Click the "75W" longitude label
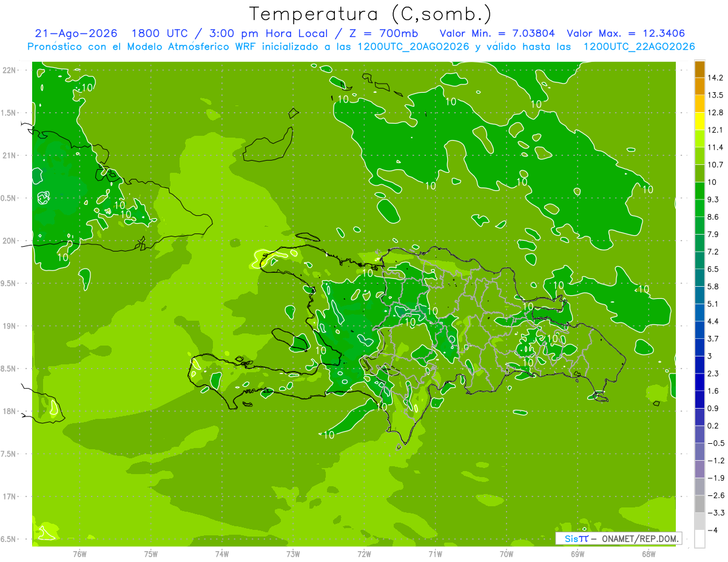This screenshot has width=728, height=562. (x=150, y=554)
